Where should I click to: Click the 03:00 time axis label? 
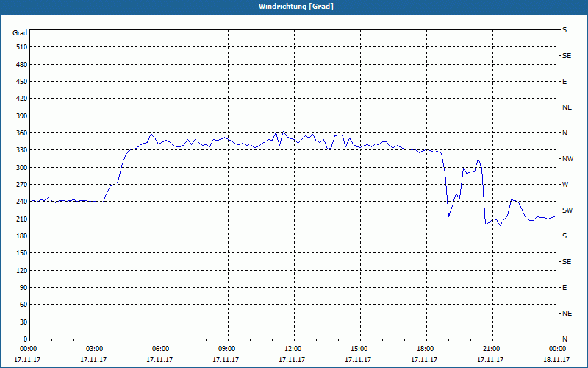tap(95, 349)
